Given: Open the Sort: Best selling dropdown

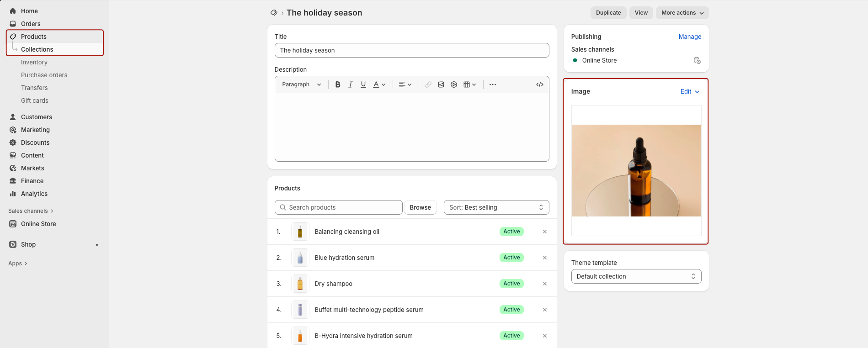Looking at the screenshot, I should (496, 207).
